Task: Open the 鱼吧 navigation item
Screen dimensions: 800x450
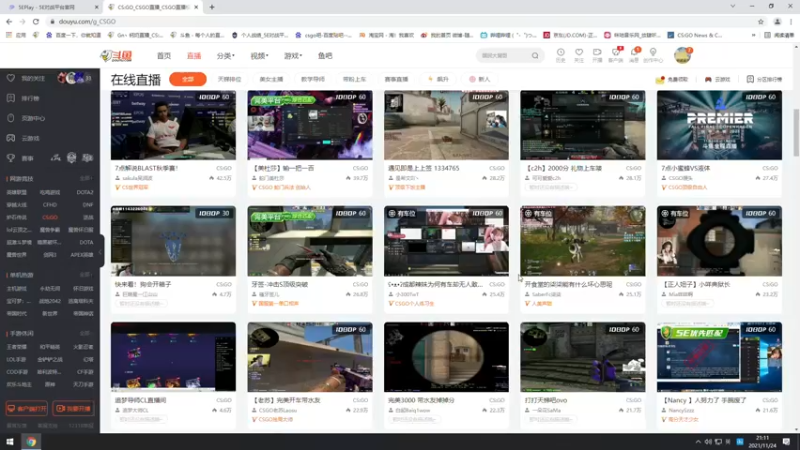Action: pos(325,56)
